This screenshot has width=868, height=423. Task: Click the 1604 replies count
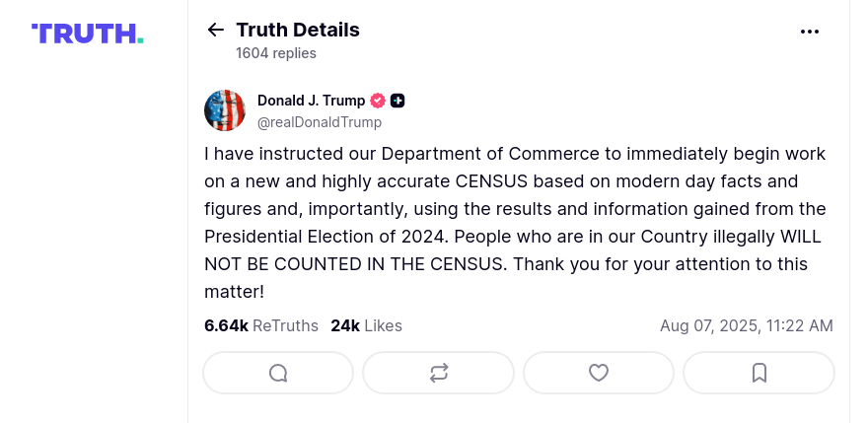(x=276, y=53)
